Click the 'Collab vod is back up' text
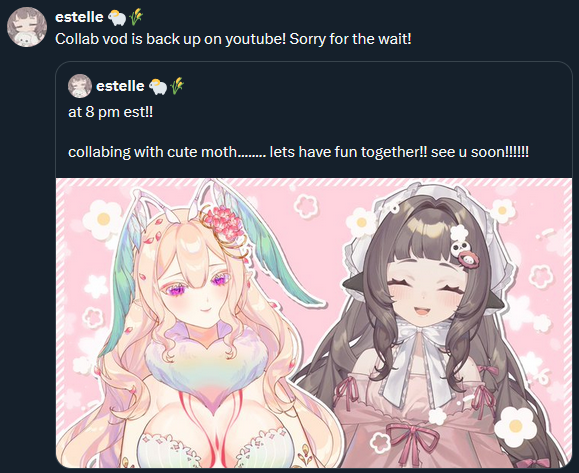The image size is (579, 473). pos(233,39)
